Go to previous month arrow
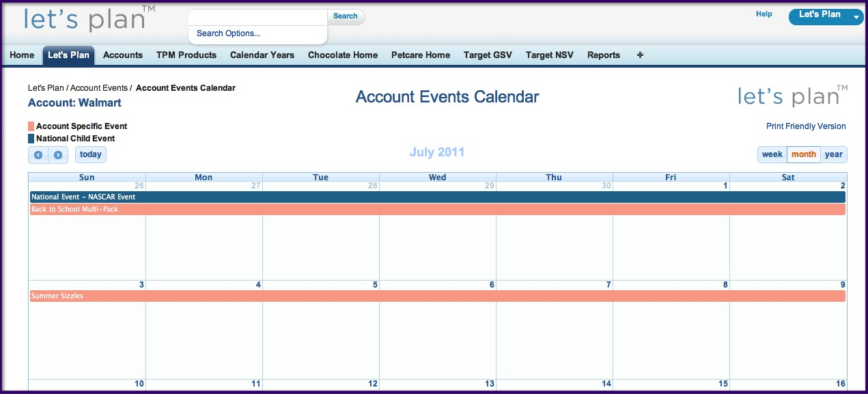Viewport: 868px width, 394px height. point(38,155)
